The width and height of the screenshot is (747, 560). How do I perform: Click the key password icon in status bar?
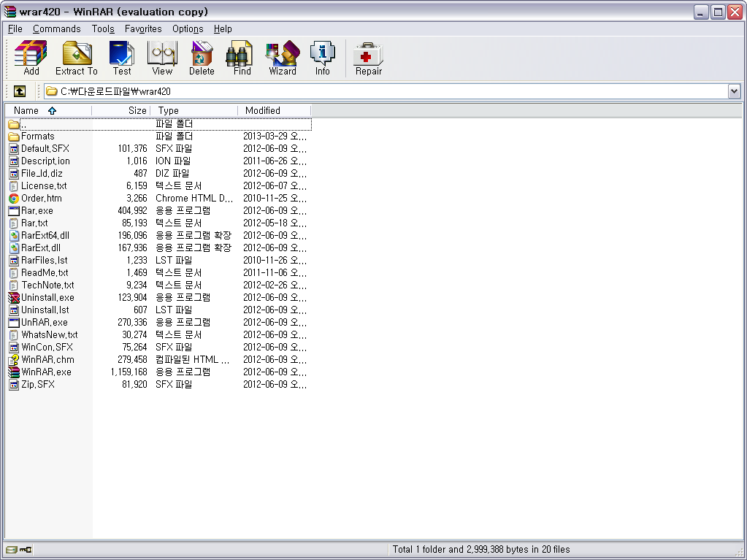pos(26,550)
